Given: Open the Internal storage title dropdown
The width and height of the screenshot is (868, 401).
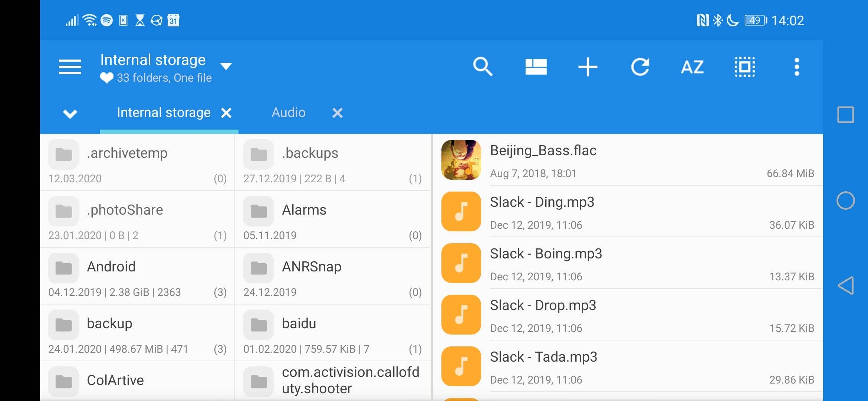Looking at the screenshot, I should pos(226,65).
